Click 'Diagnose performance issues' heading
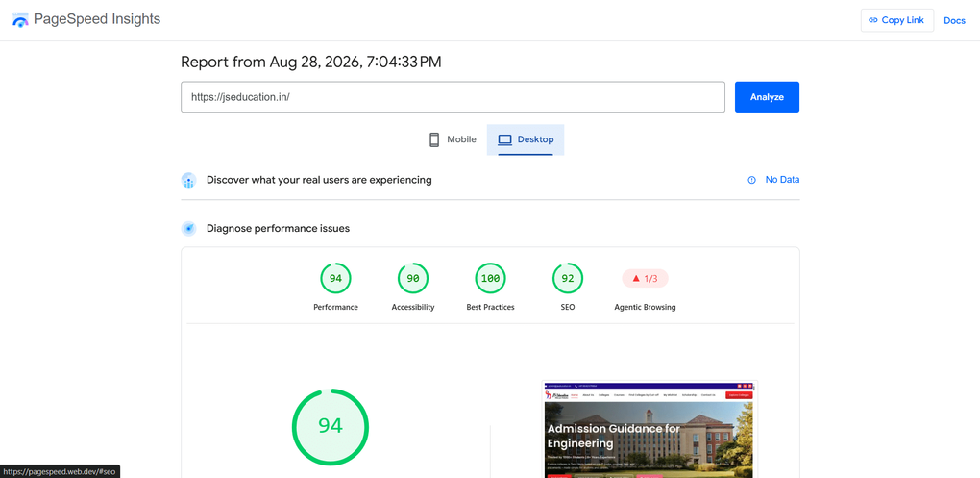The image size is (980, 478). (x=278, y=228)
